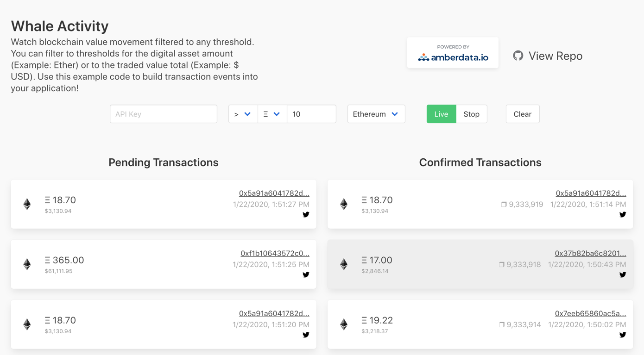Click the amberdata.io logo badge
The height and width of the screenshot is (355, 644).
[453, 53]
